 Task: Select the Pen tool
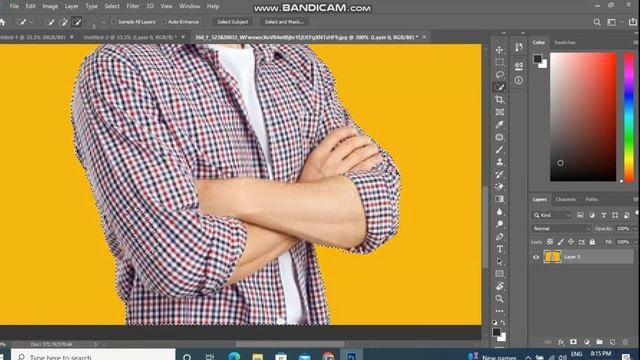point(499,237)
